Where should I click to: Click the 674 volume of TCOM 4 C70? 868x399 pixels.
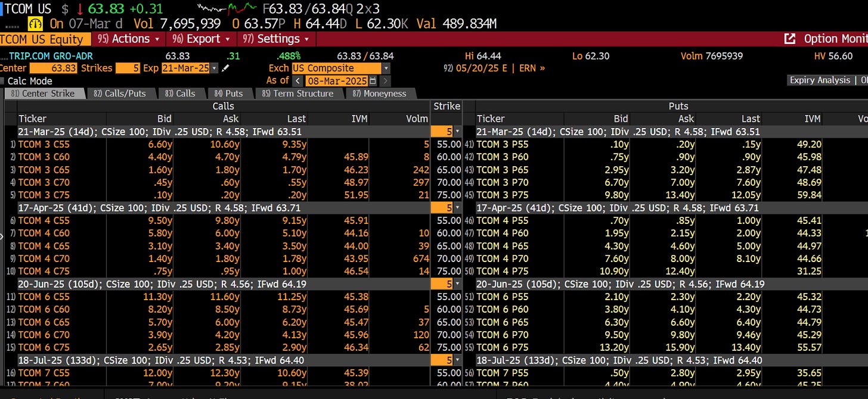[x=420, y=259]
